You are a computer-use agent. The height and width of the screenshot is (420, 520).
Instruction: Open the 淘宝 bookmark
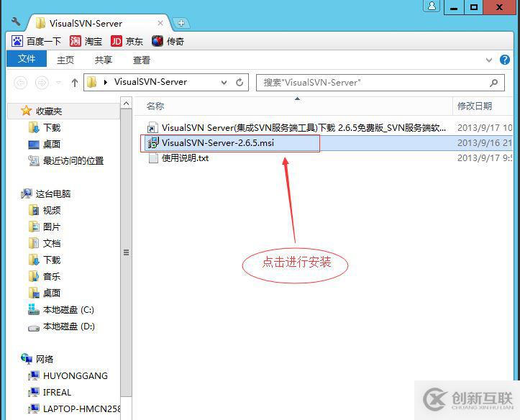coord(86,42)
